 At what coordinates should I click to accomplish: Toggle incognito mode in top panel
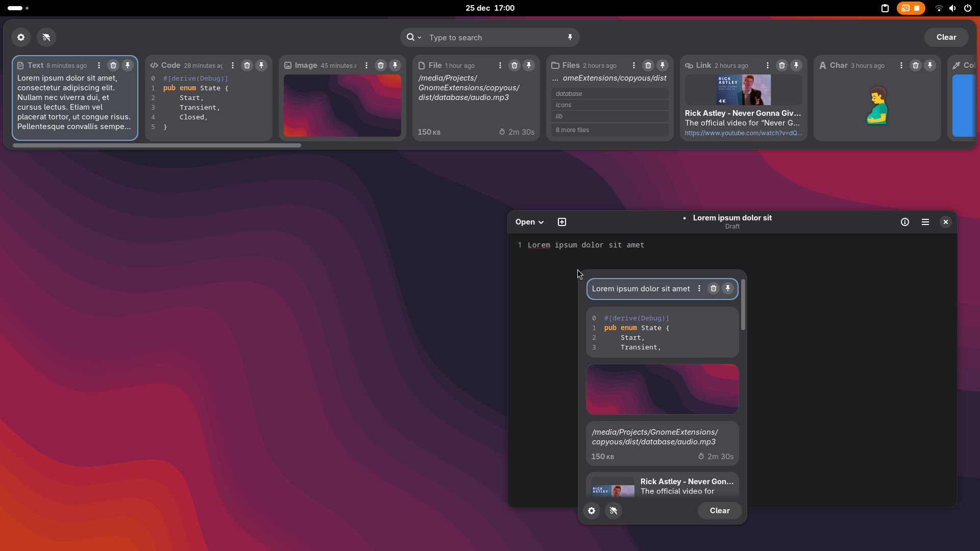click(46, 37)
